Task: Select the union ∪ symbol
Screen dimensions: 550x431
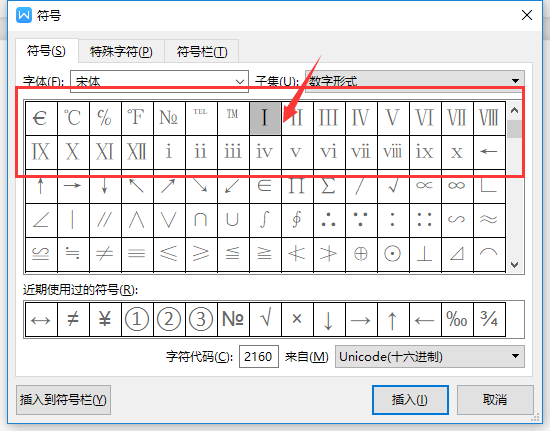Action: pos(233,220)
